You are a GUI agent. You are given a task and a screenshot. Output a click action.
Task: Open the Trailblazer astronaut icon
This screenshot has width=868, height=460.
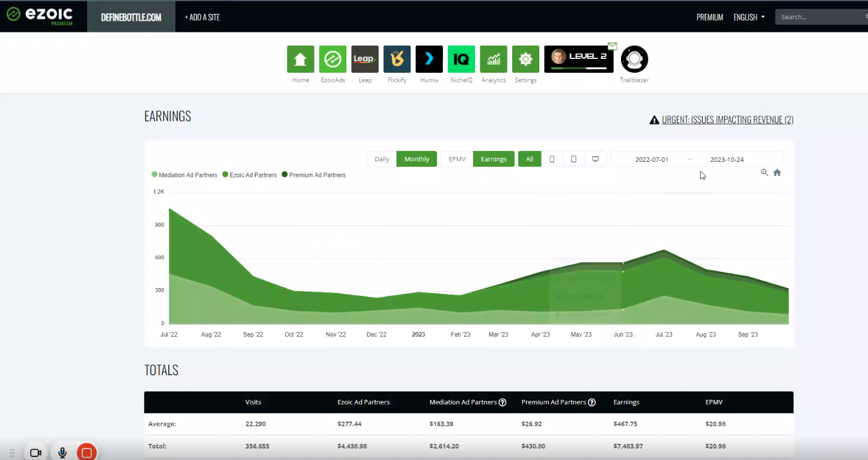tap(634, 59)
